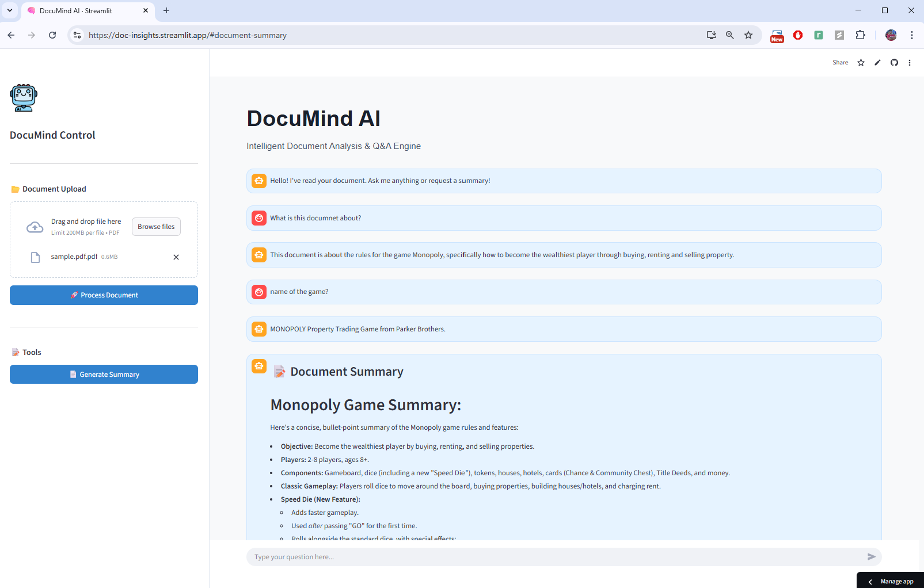
Task: Remove uploaded sample.pdf.pdf file
Action: (176, 257)
